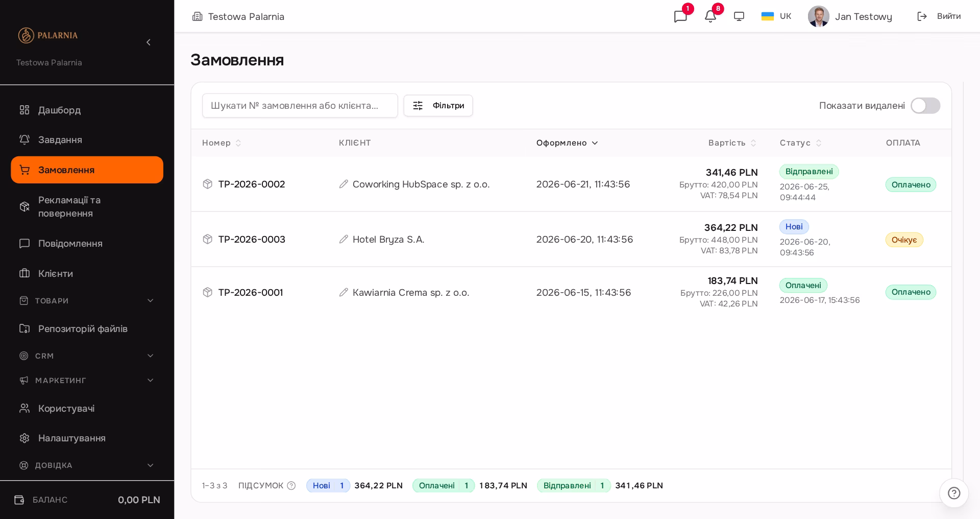Open client Hotel Bryza S.A.
This screenshot has width=980, height=519.
388,239
